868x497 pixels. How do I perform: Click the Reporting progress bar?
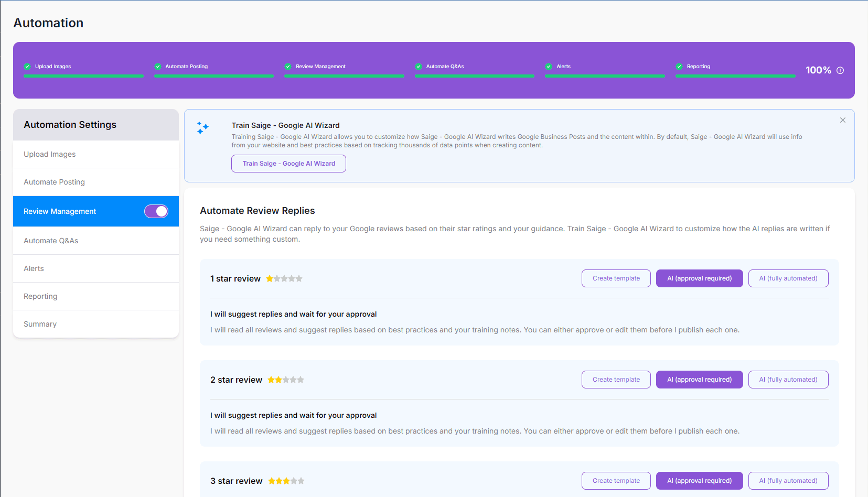click(735, 76)
